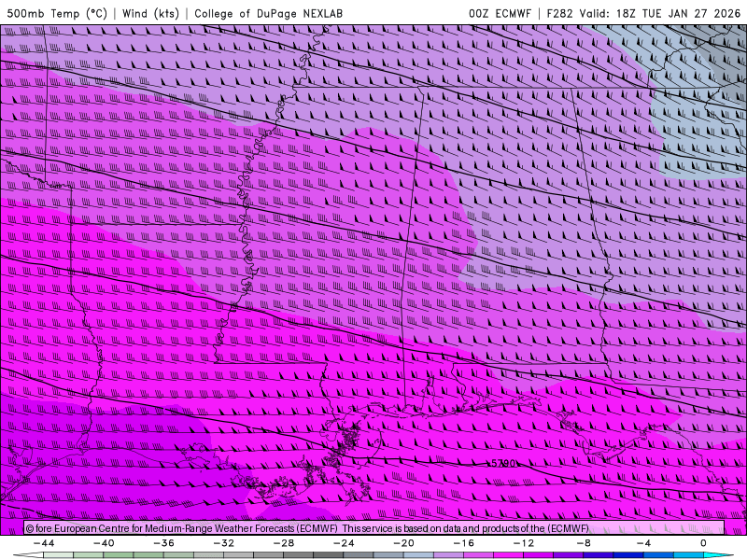The height and width of the screenshot is (560, 747).
Task: Click the '-32' colorbar scale label
Action: click(224, 543)
